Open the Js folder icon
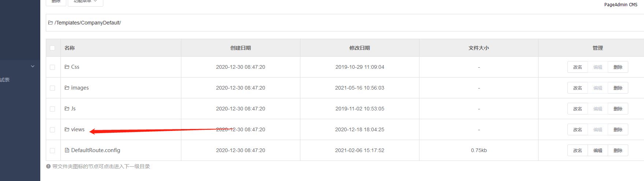The image size is (644, 181). click(x=67, y=109)
